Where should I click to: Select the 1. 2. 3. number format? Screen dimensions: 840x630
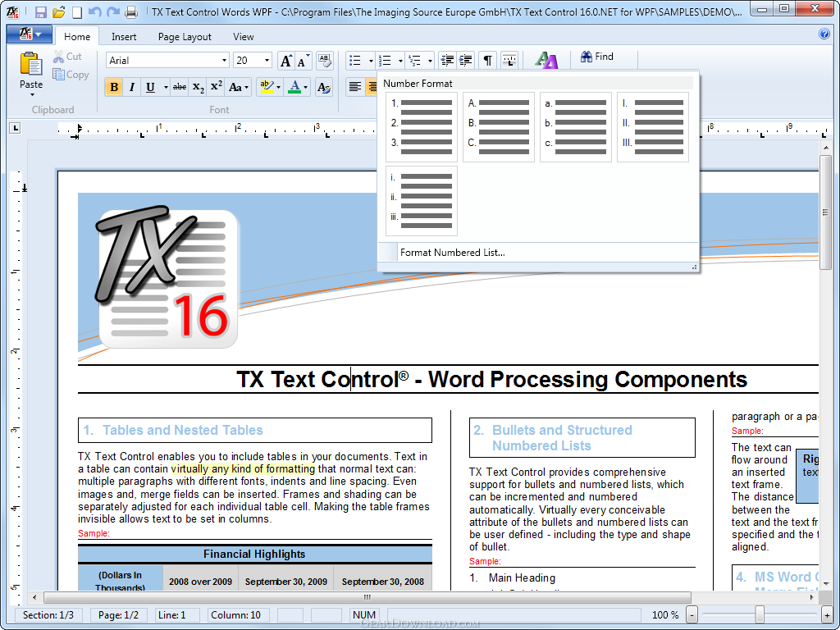422,127
